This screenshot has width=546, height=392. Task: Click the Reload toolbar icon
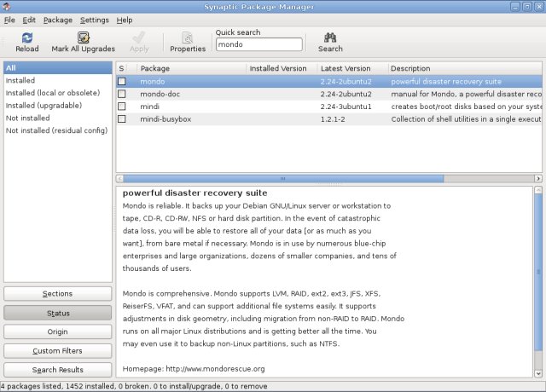point(26,37)
